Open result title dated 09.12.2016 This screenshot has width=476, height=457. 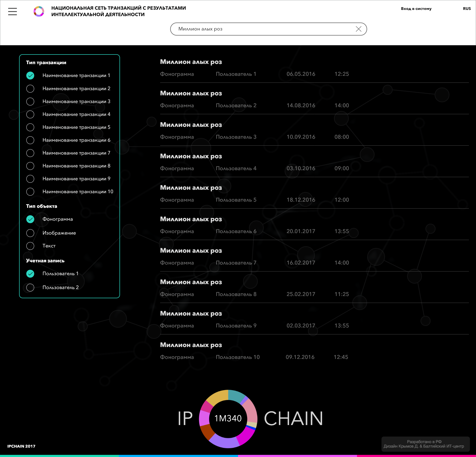(191, 345)
